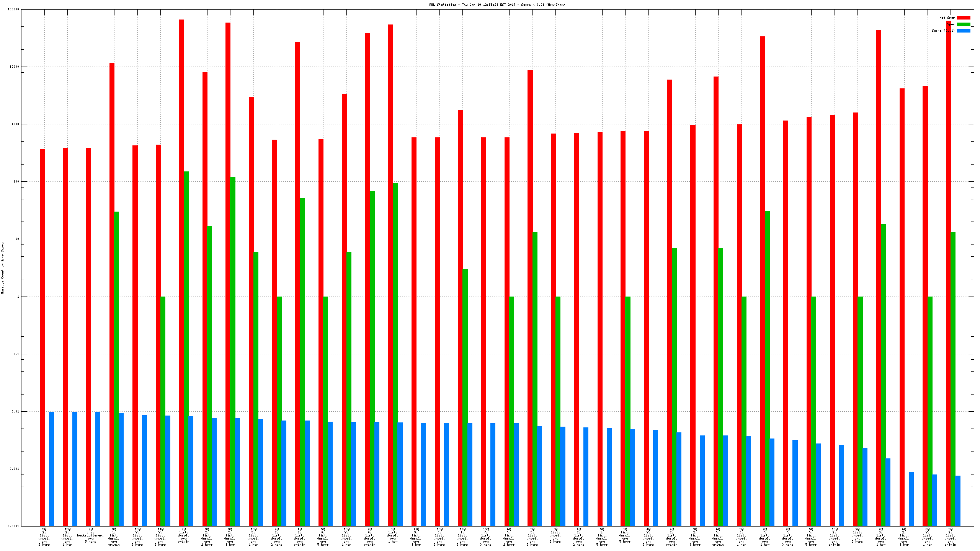Click the 0.0001 tick label on Y axis
Image resolution: width=980 pixels, height=551 pixels.
coord(13,526)
